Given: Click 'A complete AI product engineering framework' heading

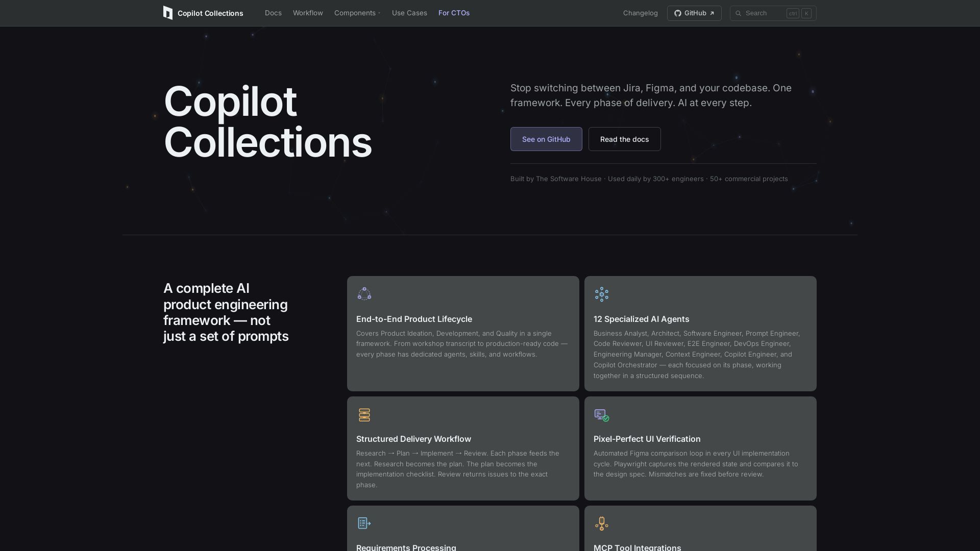Looking at the screenshot, I should (226, 312).
